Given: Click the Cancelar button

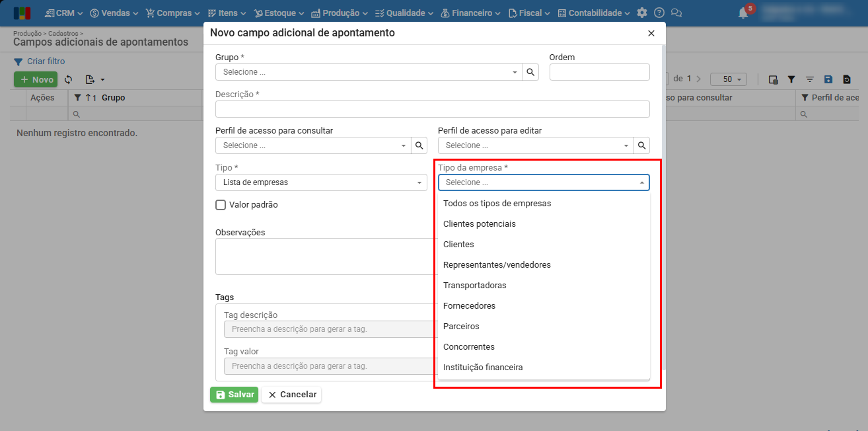Looking at the screenshot, I should pos(291,395).
